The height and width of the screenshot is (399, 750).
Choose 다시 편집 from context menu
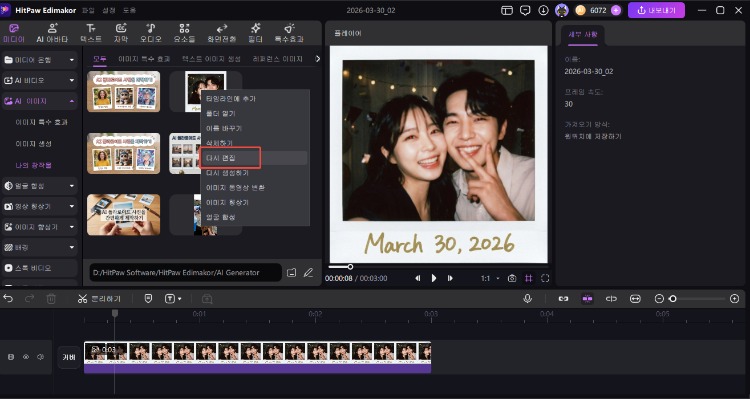click(x=221, y=158)
